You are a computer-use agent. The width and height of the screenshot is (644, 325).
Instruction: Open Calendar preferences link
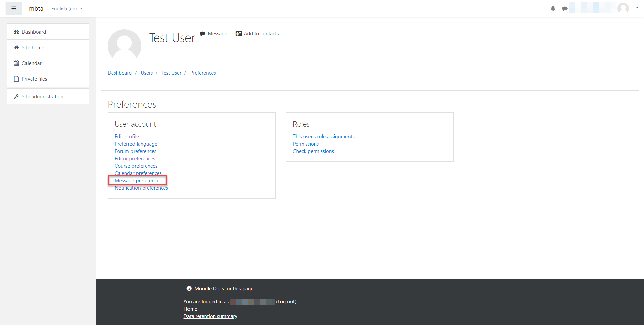pos(138,173)
